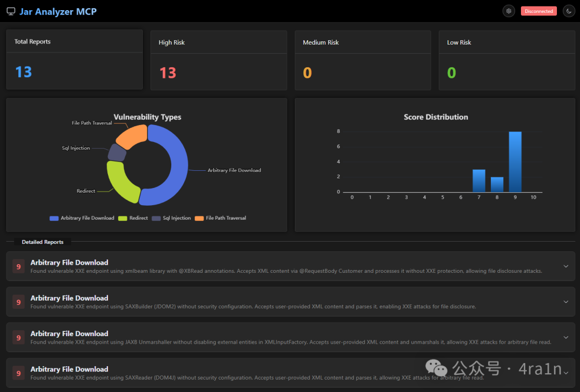Click the Detailed Reports section label
Image resolution: width=580 pixels, height=392 pixels.
point(42,242)
